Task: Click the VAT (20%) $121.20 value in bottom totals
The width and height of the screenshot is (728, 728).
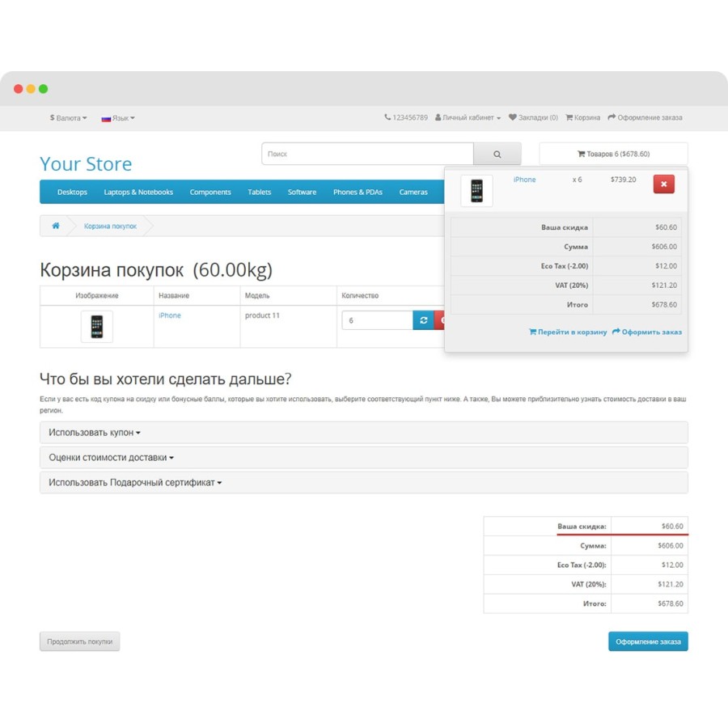Action: click(x=671, y=584)
